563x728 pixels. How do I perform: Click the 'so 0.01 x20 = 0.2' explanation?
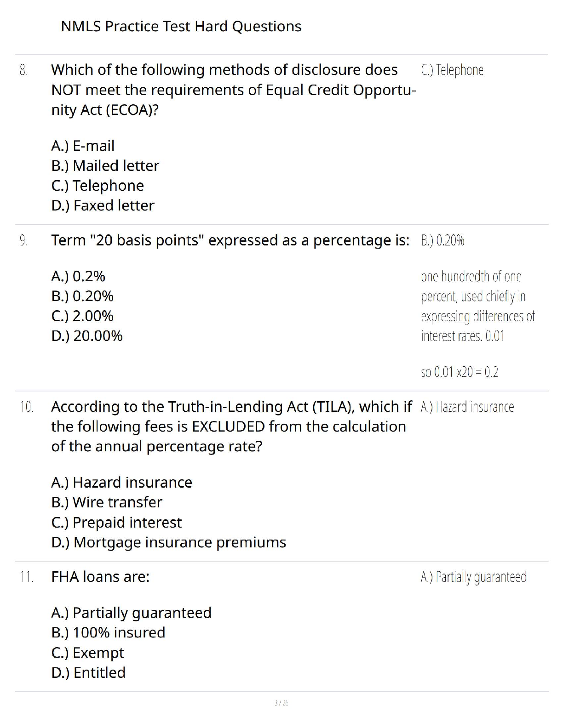coord(459,372)
